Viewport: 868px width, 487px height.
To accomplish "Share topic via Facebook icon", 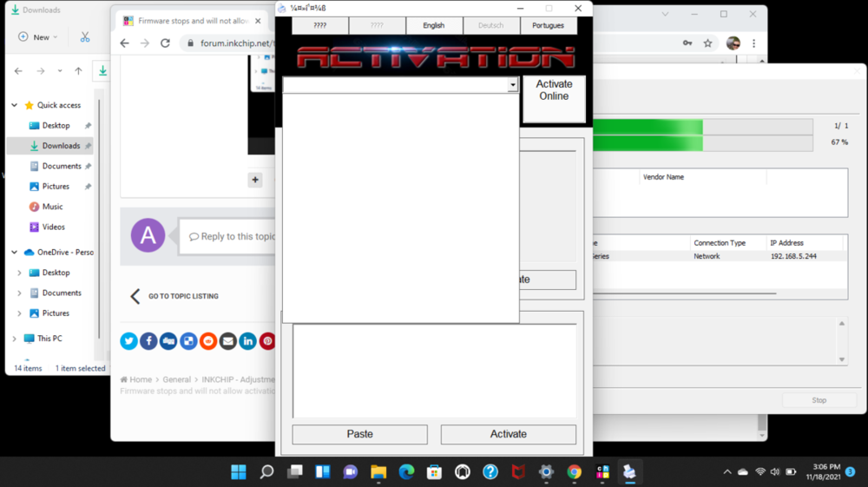I will click(x=148, y=341).
